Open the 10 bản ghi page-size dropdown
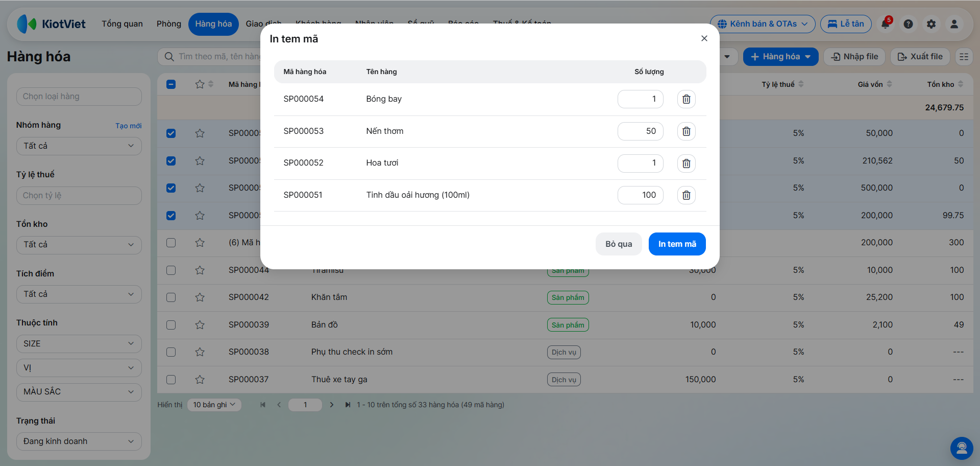This screenshot has width=980, height=466. pyautogui.click(x=214, y=405)
